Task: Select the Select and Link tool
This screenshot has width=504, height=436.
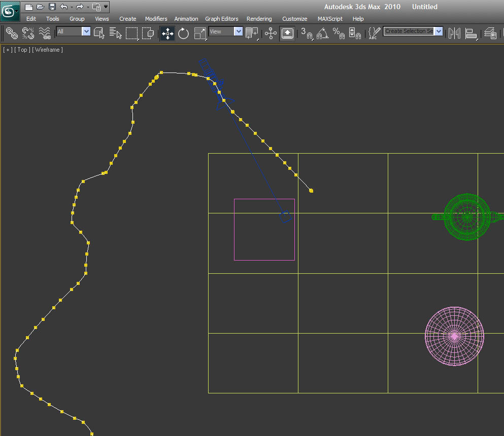Action: click(11, 33)
